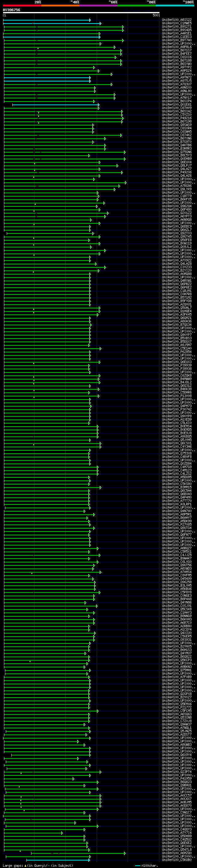Select the label UniRef100_A9TYP2
Viewport: 197px width, 868px height.
(x=177, y=67)
